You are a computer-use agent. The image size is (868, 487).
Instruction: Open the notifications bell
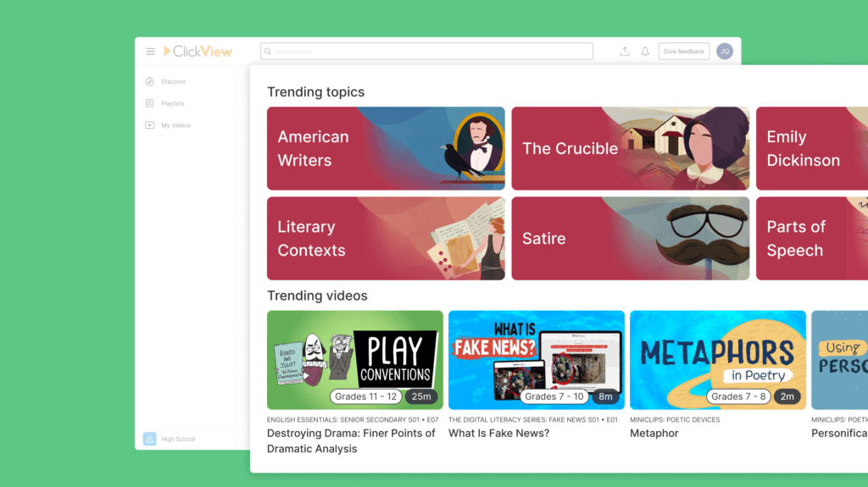(x=645, y=52)
